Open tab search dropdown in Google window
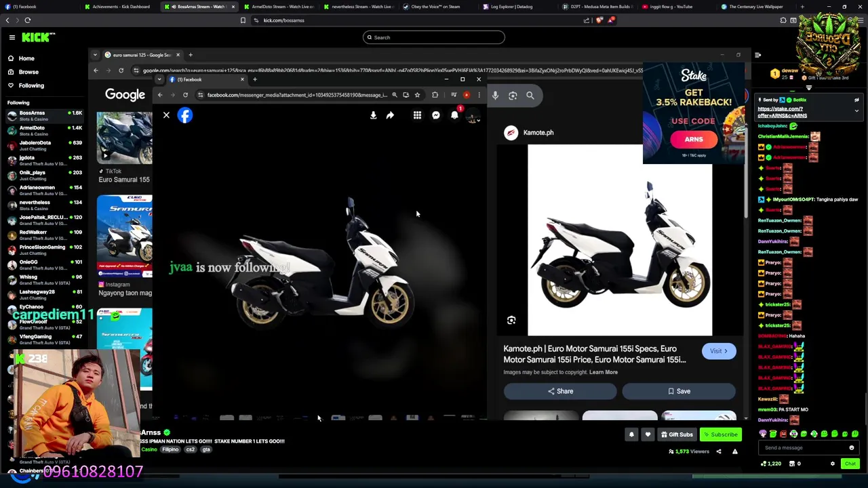Screen dimensions: 868x488 pos(96,55)
